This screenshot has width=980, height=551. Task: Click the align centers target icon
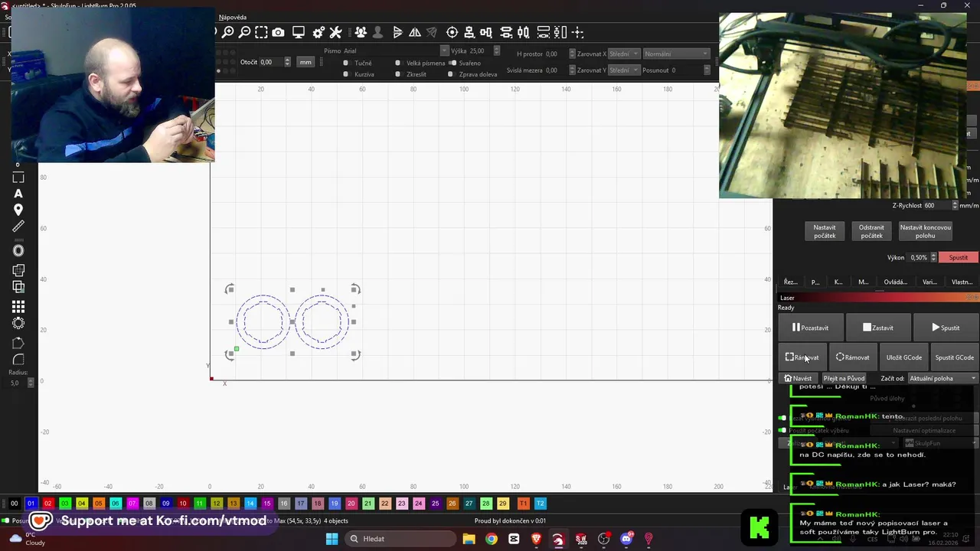pyautogui.click(x=452, y=32)
